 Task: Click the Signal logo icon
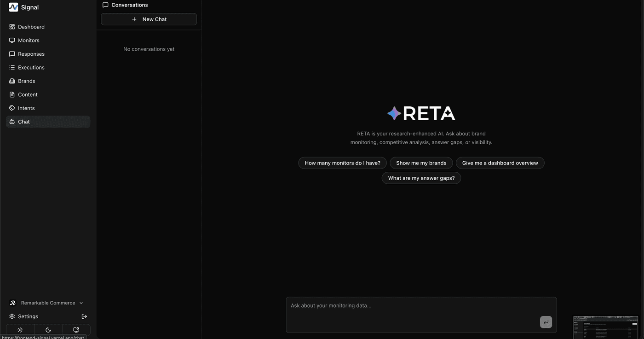[13, 7]
